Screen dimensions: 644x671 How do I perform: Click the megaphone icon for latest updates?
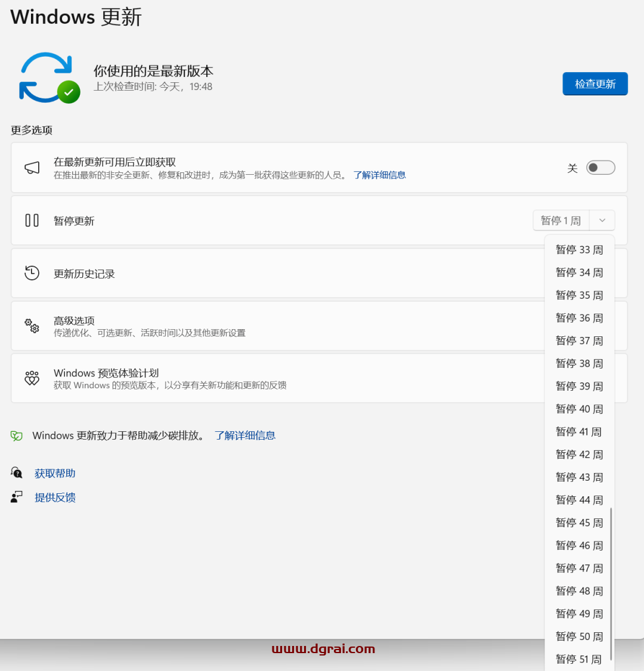(32, 168)
